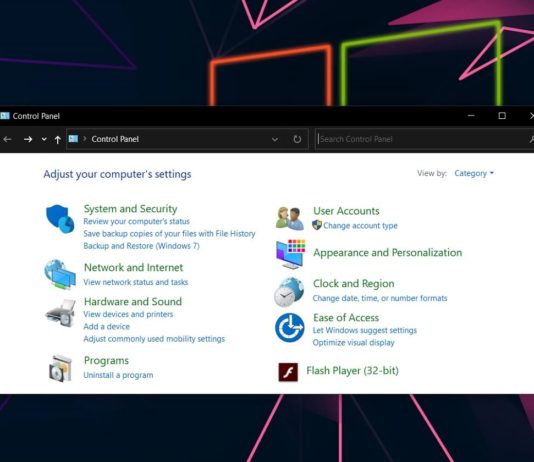Open recent locations dropdown arrow
Screen dimensions: 534x462
[x=44, y=139]
